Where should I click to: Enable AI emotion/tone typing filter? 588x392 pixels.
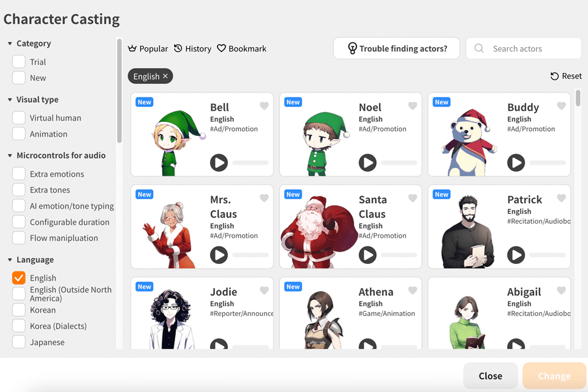pyautogui.click(x=19, y=206)
